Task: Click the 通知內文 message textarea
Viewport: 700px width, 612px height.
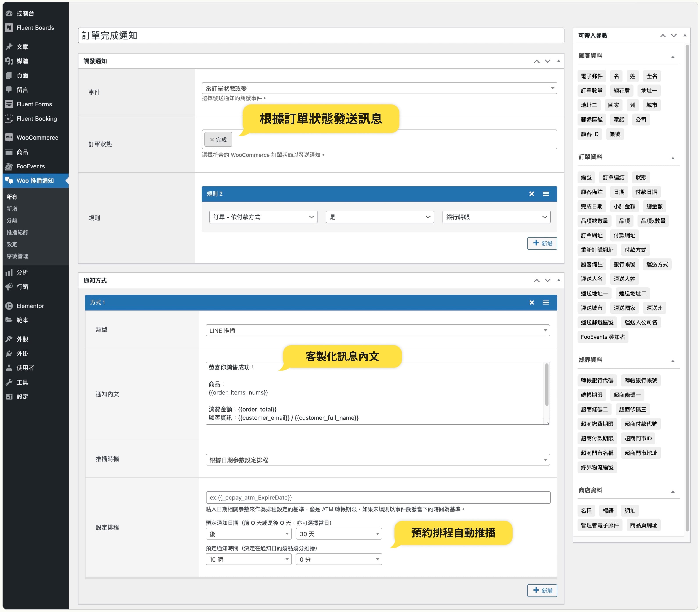Action: pos(377,393)
